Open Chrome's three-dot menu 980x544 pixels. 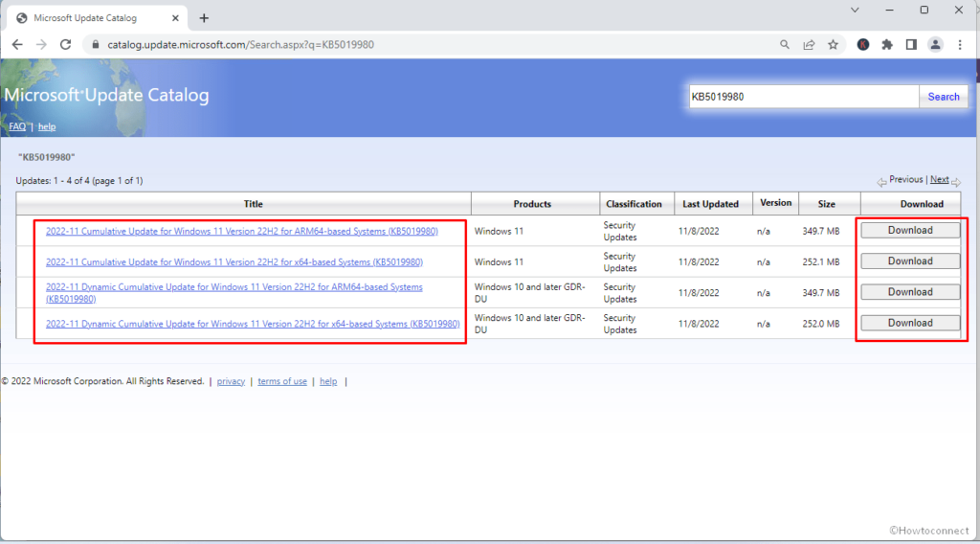960,44
